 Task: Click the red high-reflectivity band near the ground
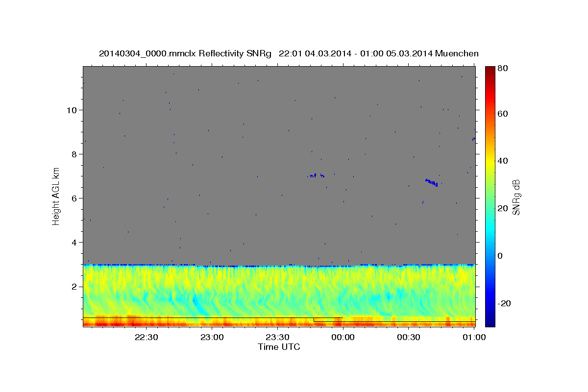279,324
